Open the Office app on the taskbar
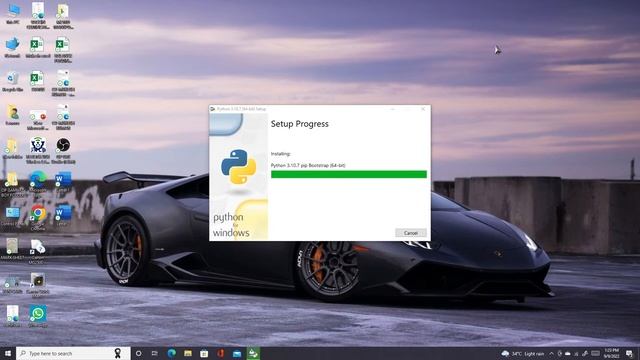The width and height of the screenshot is (640, 360). (220, 353)
